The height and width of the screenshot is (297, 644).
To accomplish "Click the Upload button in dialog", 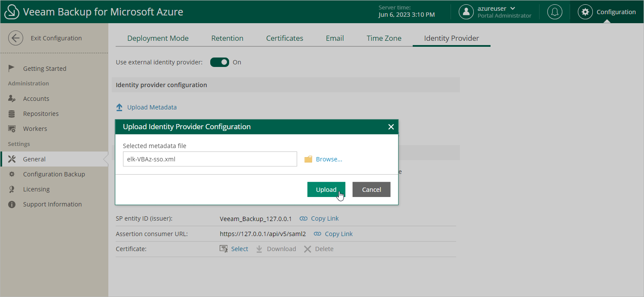I will click(x=326, y=190).
